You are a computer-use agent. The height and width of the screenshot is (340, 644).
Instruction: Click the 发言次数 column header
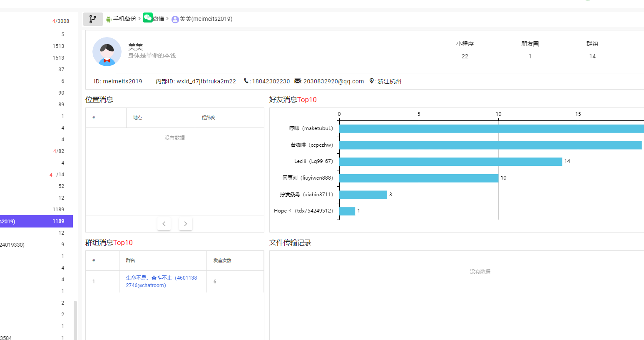(235, 260)
